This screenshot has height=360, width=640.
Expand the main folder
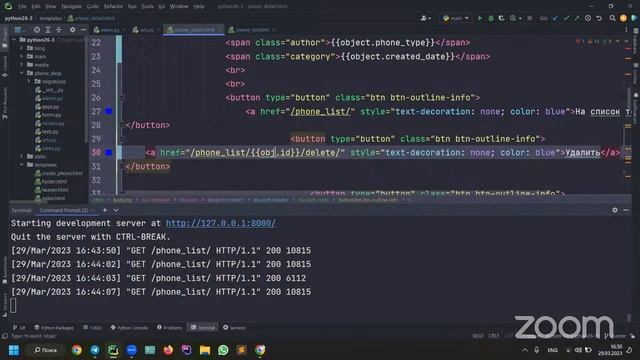tap(22, 56)
